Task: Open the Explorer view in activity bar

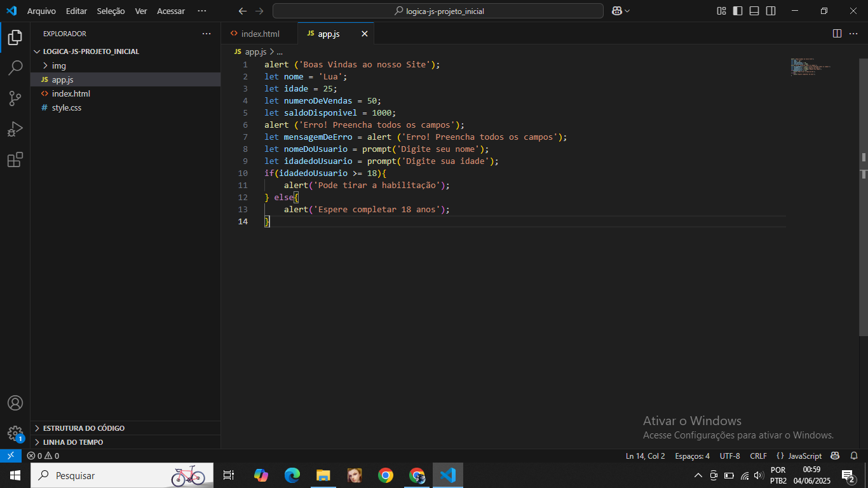Action: tap(15, 37)
